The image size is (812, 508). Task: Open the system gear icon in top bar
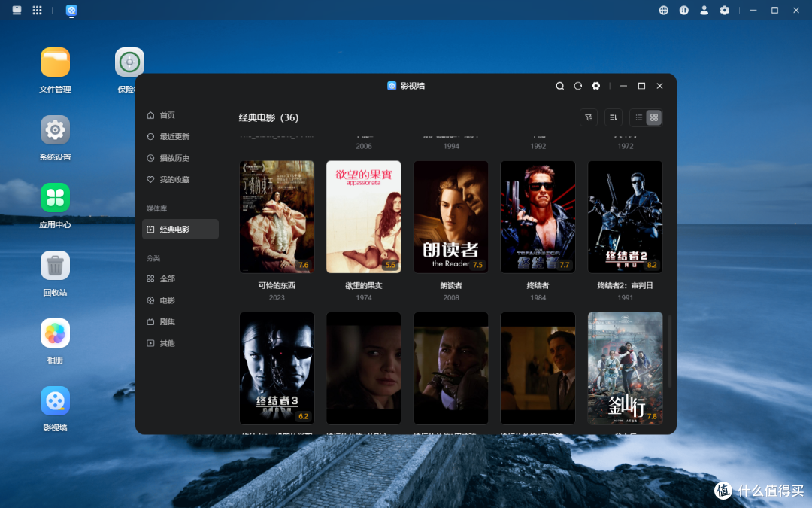coord(725,11)
